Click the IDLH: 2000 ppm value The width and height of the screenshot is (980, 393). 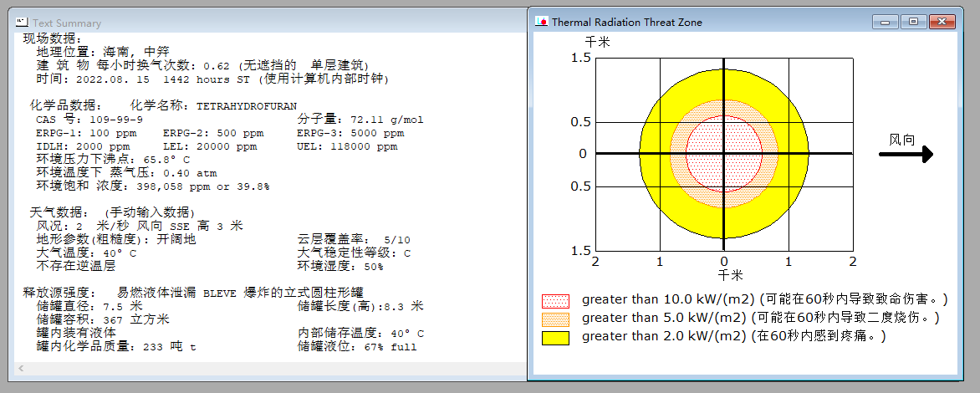(x=83, y=147)
